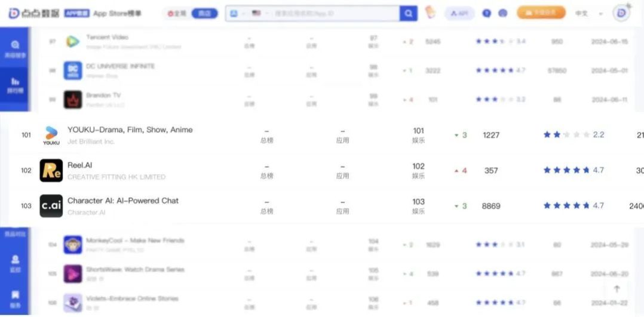Open the country flag dropdown in search bar

[259, 13]
